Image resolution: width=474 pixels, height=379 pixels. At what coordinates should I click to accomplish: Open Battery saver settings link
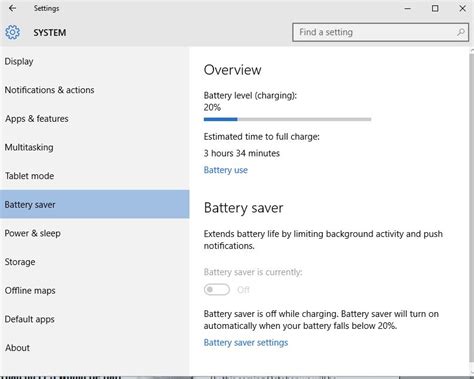[246, 343]
